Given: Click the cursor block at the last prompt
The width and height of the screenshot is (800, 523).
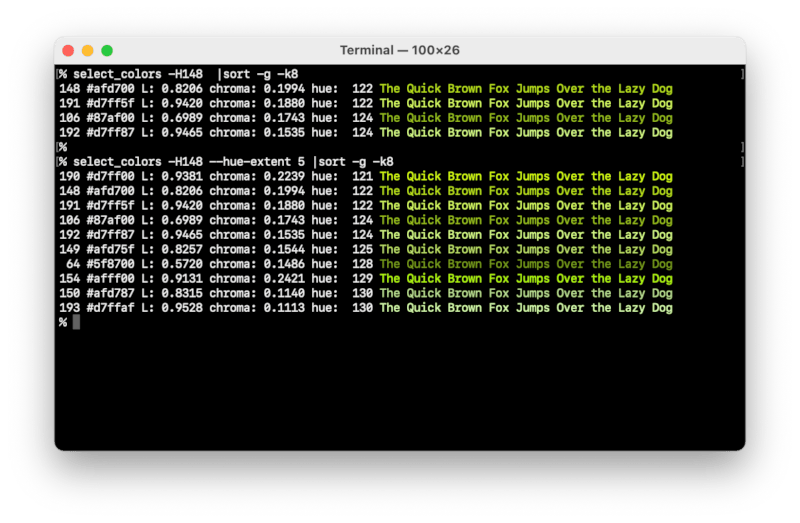Looking at the screenshot, I should (x=76, y=322).
